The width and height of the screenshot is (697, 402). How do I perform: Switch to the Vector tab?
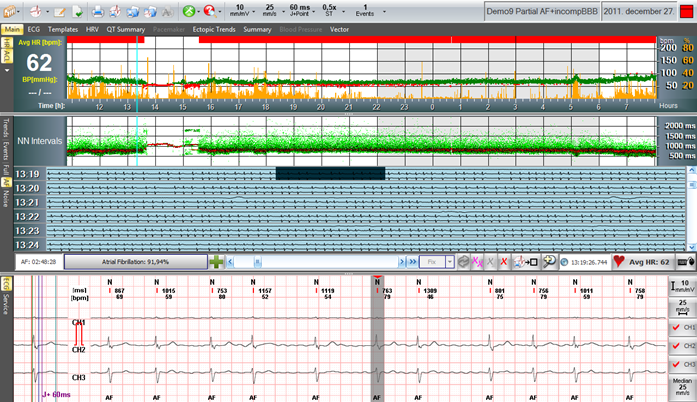pyautogui.click(x=339, y=29)
